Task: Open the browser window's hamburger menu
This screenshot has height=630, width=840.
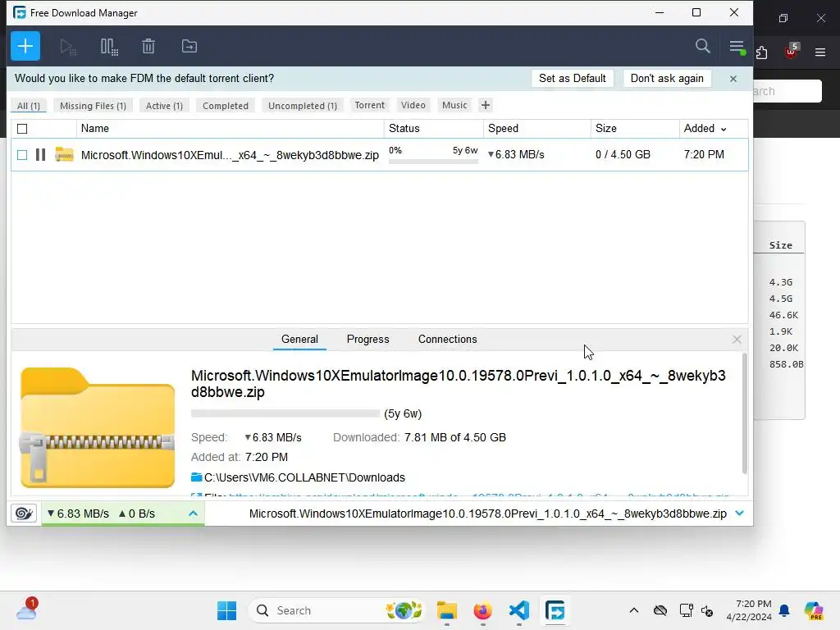Action: [820, 52]
